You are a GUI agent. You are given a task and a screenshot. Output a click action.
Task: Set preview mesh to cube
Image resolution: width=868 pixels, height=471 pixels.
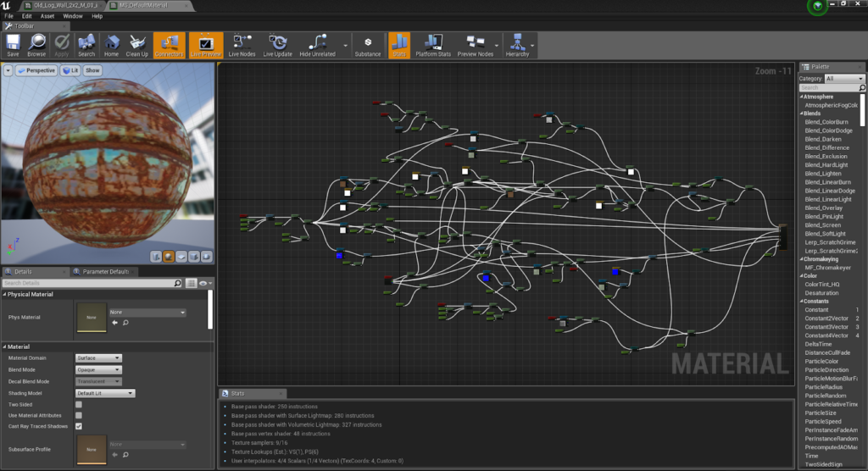[x=194, y=257]
